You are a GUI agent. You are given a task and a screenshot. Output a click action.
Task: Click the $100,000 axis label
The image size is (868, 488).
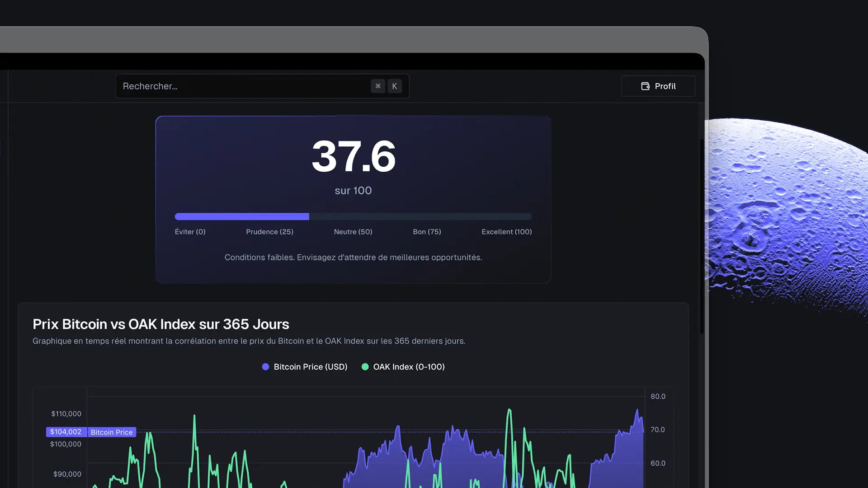(66, 444)
